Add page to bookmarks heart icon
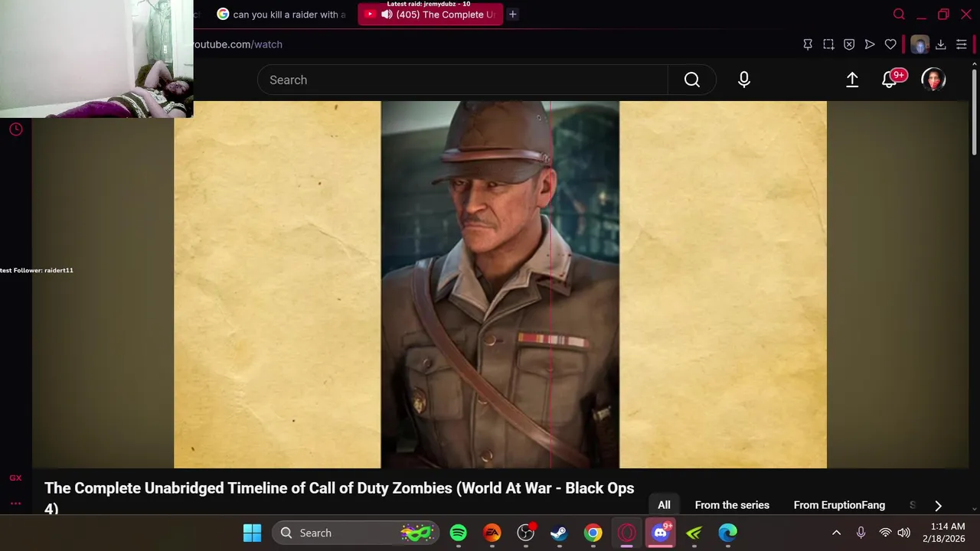 [890, 44]
